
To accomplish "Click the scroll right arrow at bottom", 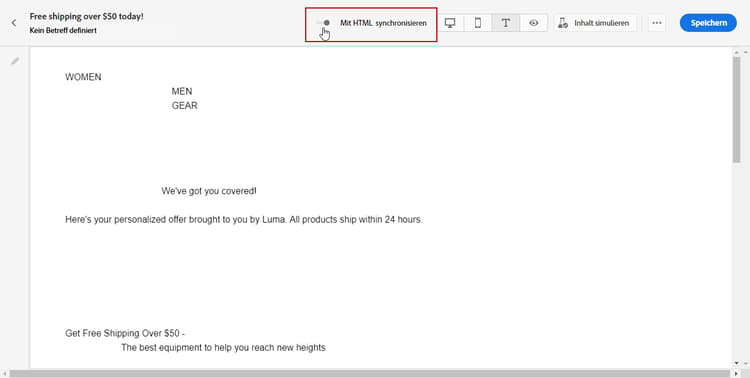I will pyautogui.click(x=736, y=374).
